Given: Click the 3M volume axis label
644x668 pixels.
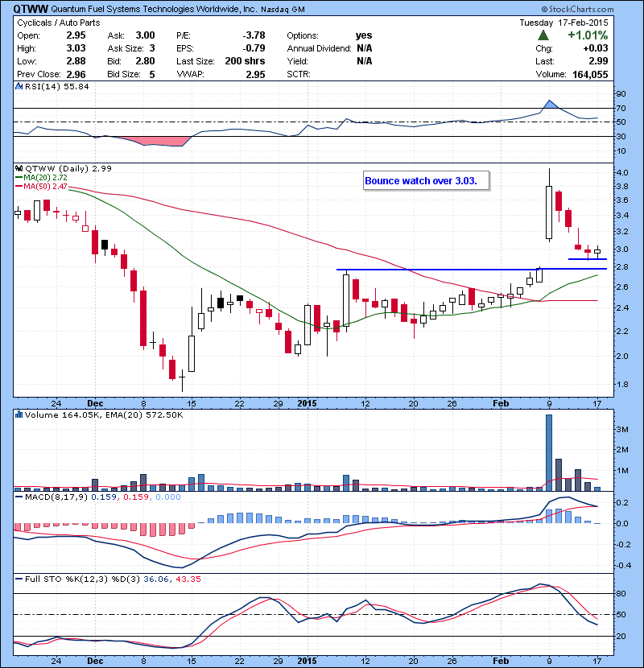Looking at the screenshot, I should [x=622, y=430].
